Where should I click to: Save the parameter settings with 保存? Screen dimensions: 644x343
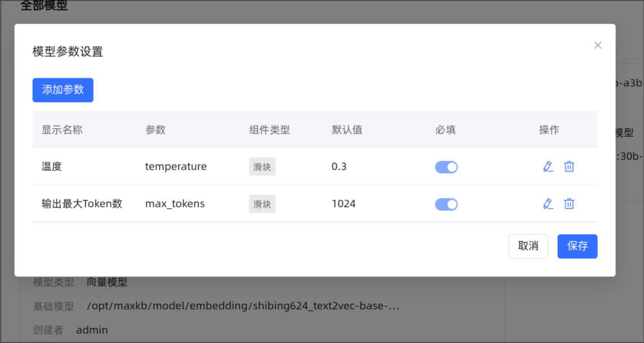pyautogui.click(x=577, y=246)
